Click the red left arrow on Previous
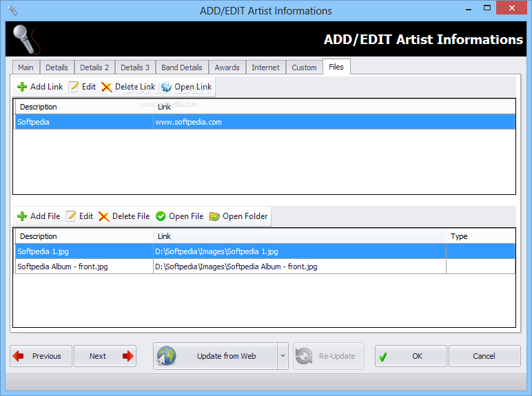532x396 pixels. click(x=18, y=356)
